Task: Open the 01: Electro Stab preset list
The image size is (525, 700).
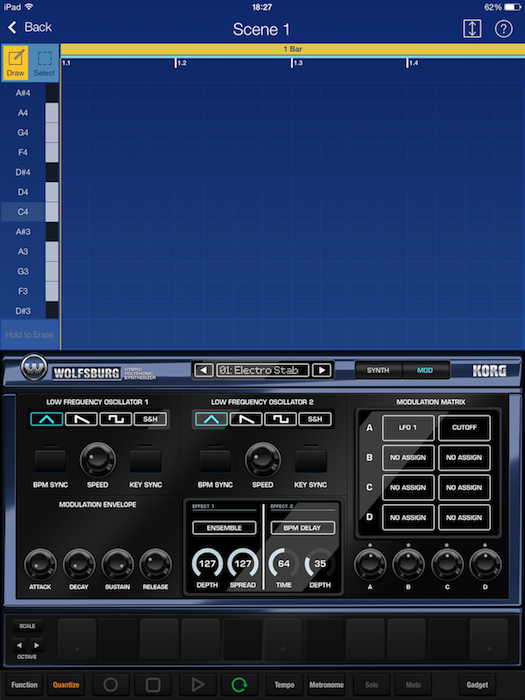Action: point(262,370)
